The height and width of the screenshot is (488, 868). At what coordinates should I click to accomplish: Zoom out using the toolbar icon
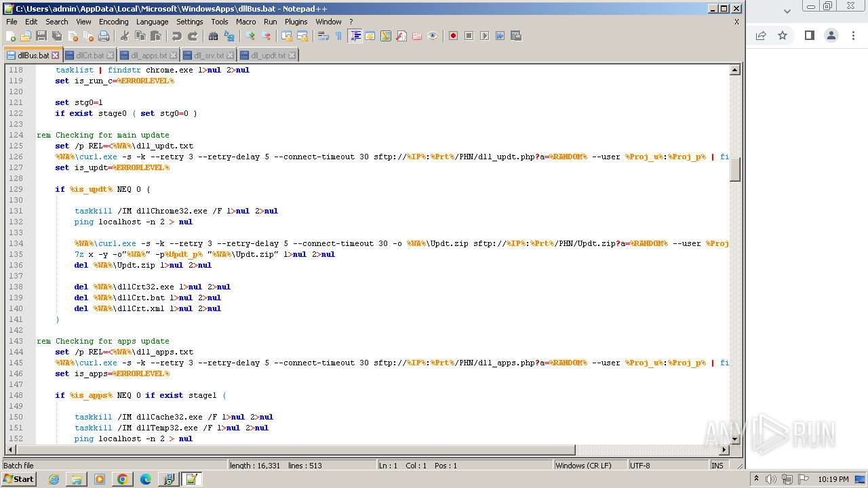[x=266, y=36]
